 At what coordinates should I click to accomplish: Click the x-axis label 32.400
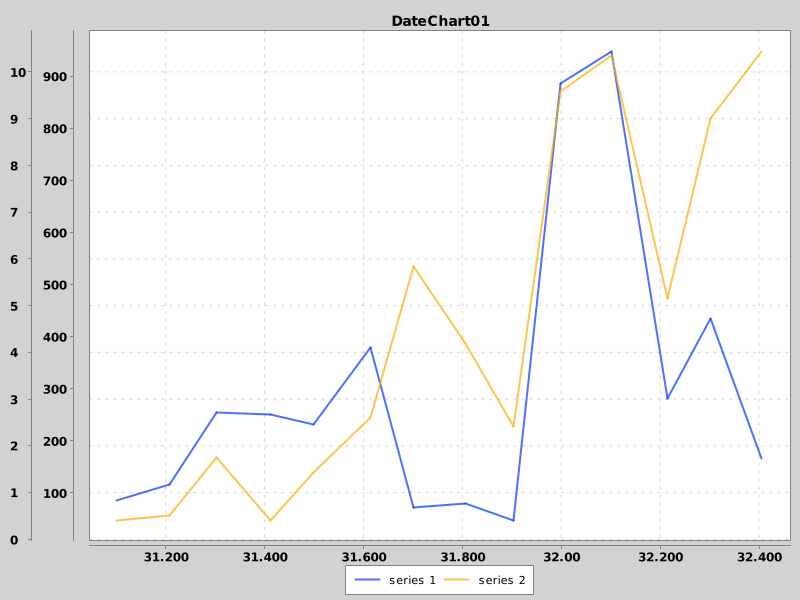tap(760, 557)
